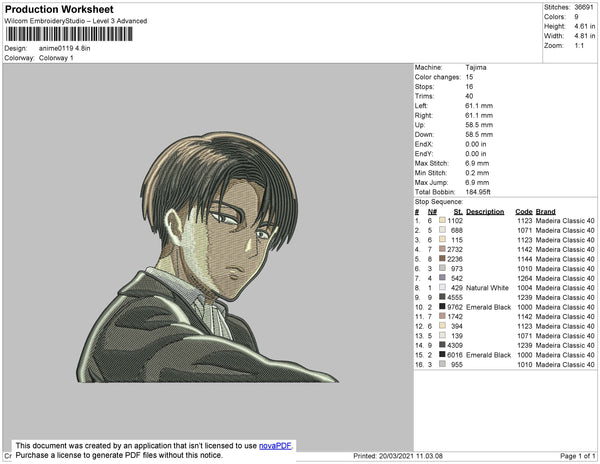
Task: Click the Zoom value '1:1'
Action: 579,46
